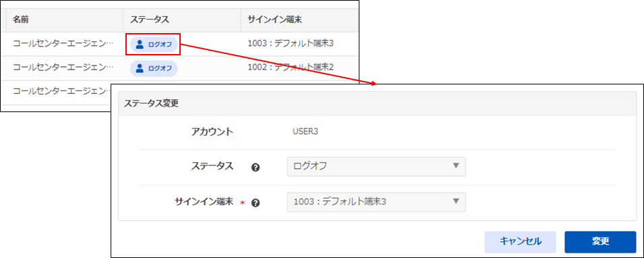Click the ログオフ status badge in first row
644x258 pixels.
(154, 45)
